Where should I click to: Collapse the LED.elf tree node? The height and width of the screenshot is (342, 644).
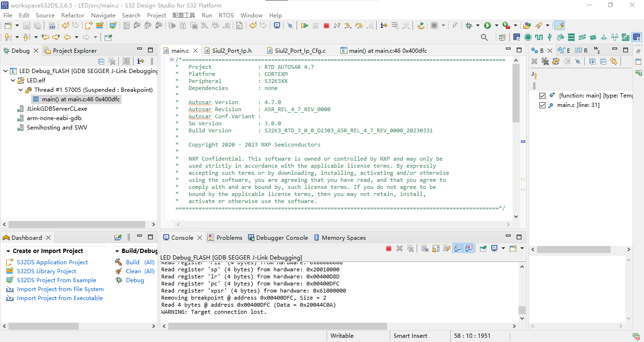coord(13,81)
